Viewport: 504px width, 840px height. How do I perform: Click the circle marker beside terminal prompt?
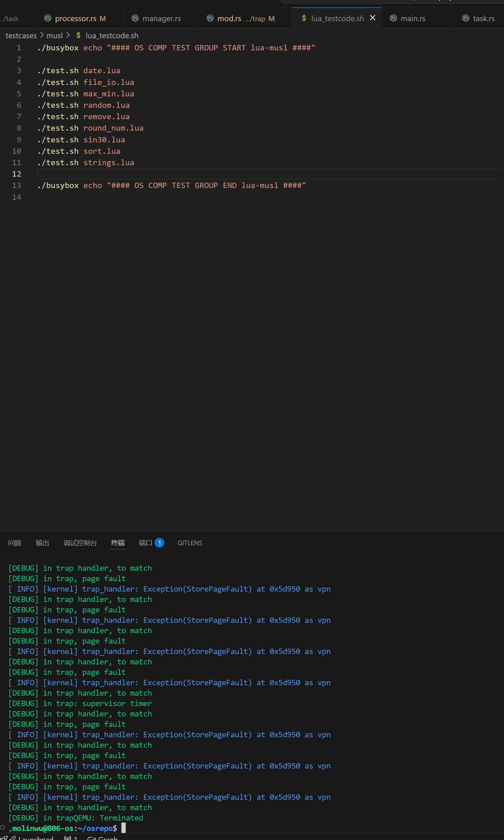point(3,828)
